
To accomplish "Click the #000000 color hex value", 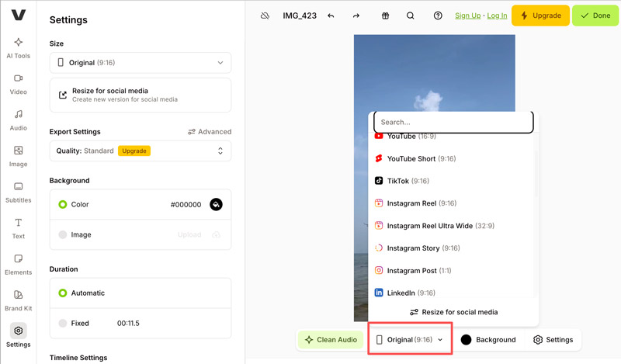I will [x=186, y=204].
